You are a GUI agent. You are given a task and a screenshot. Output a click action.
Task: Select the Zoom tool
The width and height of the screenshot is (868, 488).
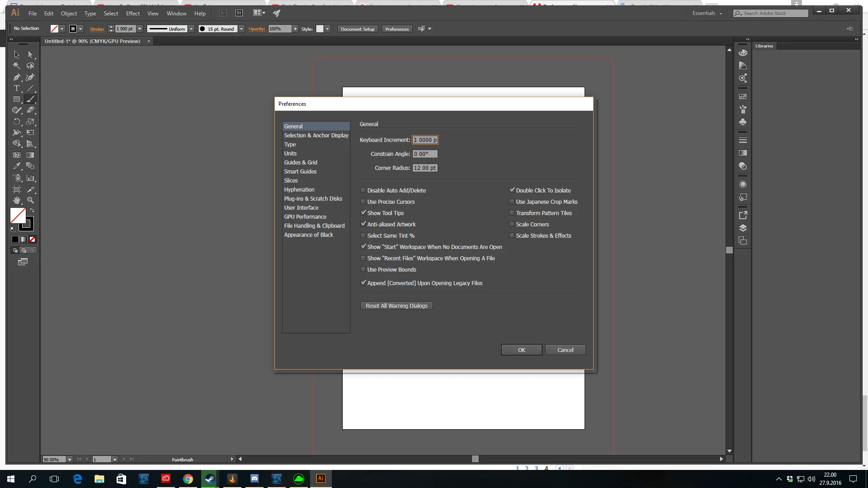(x=30, y=200)
